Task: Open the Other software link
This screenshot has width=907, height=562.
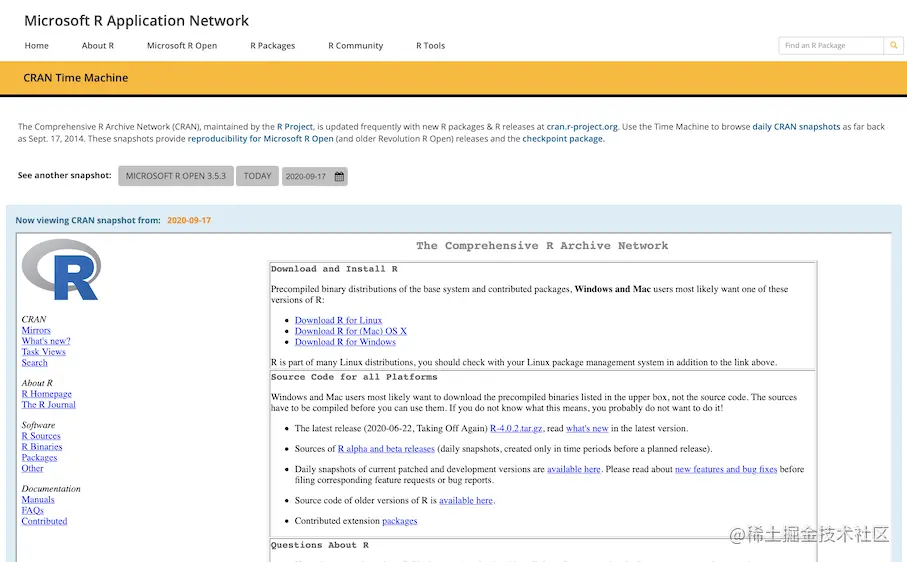Action: point(32,468)
